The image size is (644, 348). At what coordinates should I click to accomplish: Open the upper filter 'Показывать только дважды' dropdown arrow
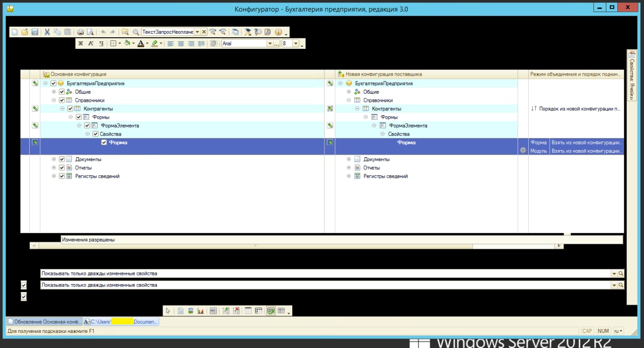point(614,273)
